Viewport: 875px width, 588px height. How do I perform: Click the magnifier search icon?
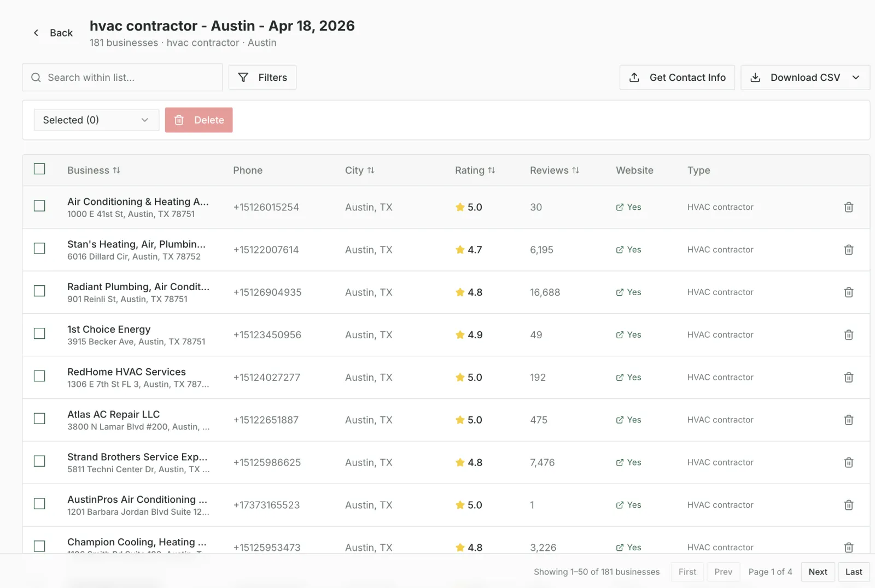[x=36, y=78]
